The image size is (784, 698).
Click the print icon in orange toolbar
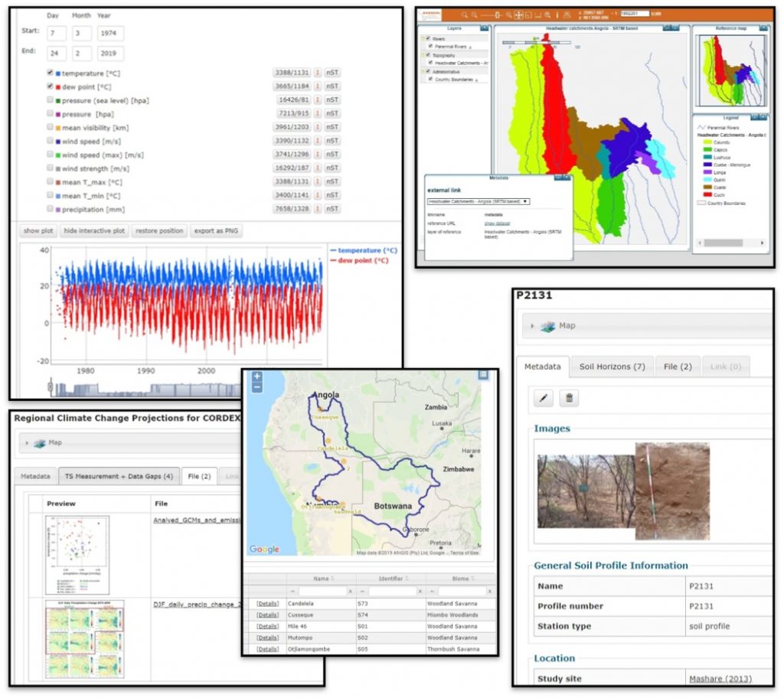tap(567, 15)
